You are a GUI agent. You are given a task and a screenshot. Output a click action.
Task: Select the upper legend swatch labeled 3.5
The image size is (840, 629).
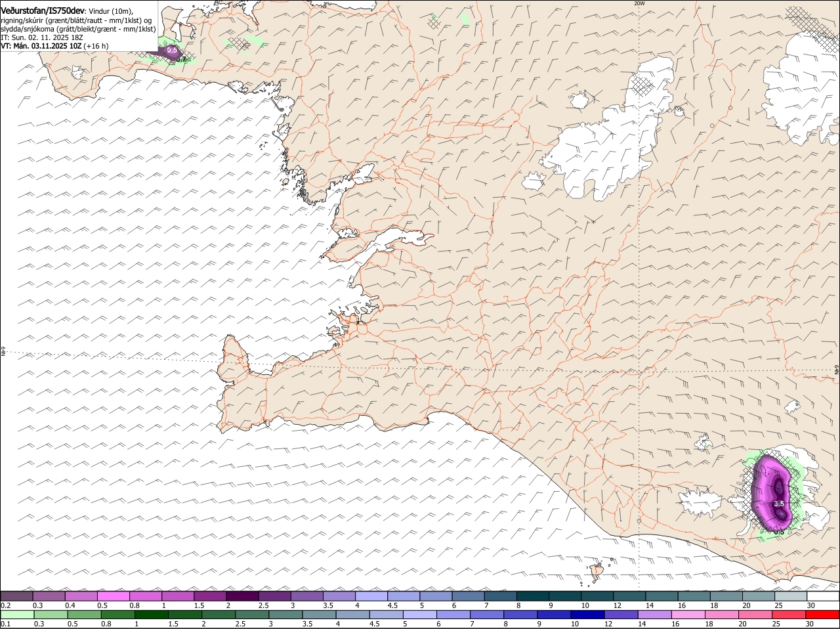340,596
